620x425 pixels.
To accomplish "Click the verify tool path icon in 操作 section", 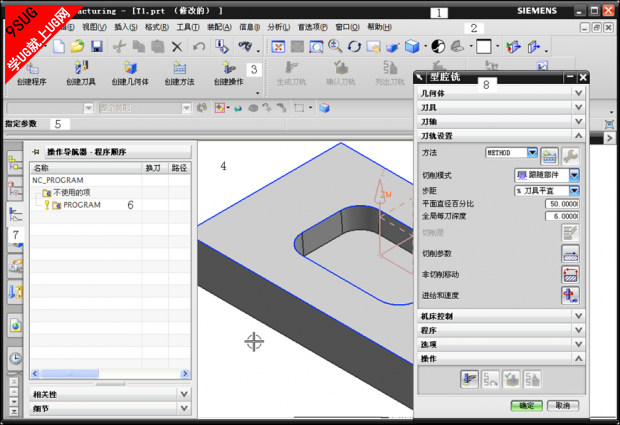I will [x=511, y=380].
